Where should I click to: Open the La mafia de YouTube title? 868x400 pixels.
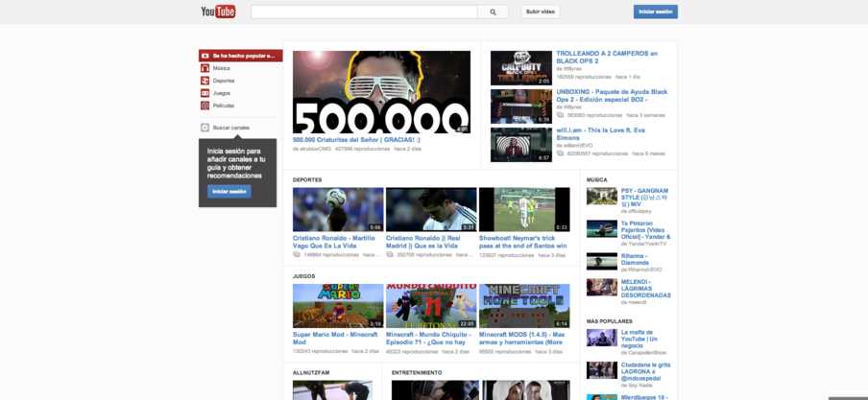pos(639,339)
